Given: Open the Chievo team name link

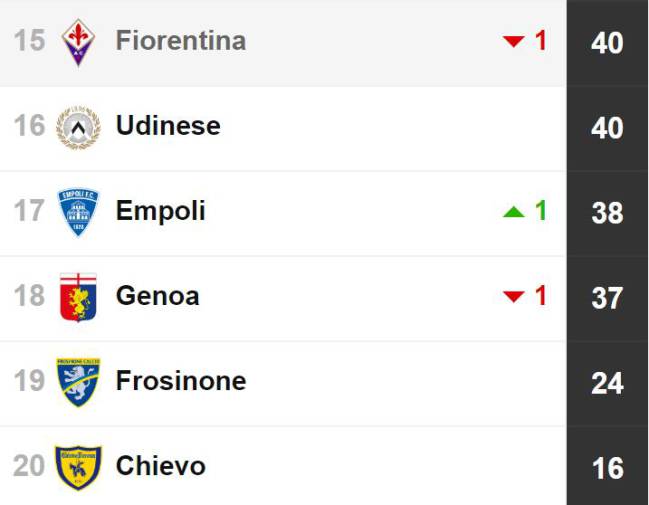Looking at the screenshot, I should click(161, 466).
